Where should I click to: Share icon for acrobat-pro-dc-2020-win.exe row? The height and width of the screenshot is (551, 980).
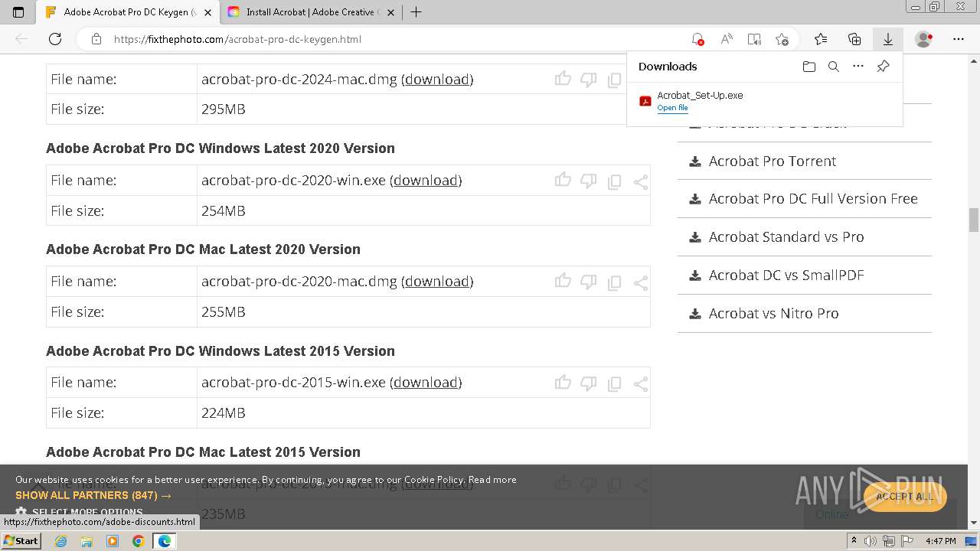(641, 181)
